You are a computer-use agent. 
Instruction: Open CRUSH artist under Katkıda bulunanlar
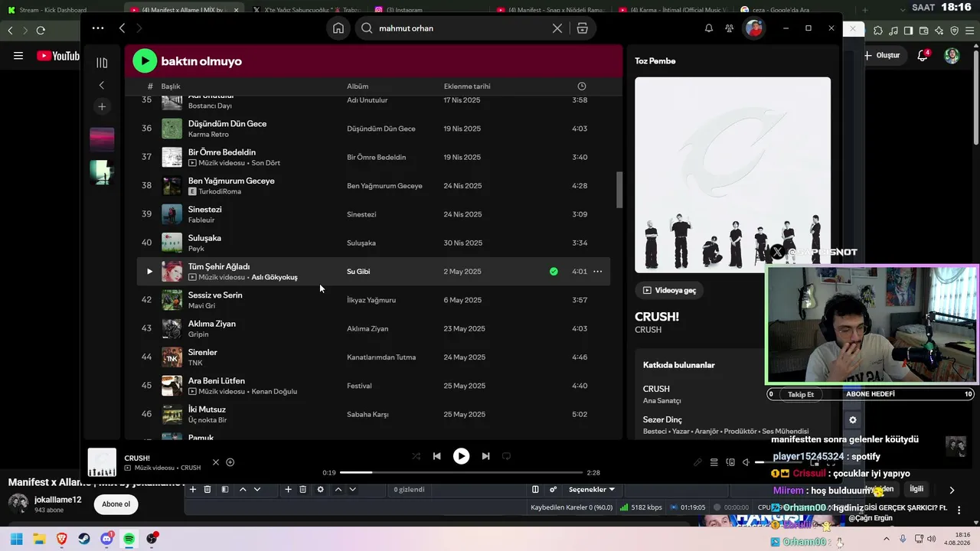[656, 389]
